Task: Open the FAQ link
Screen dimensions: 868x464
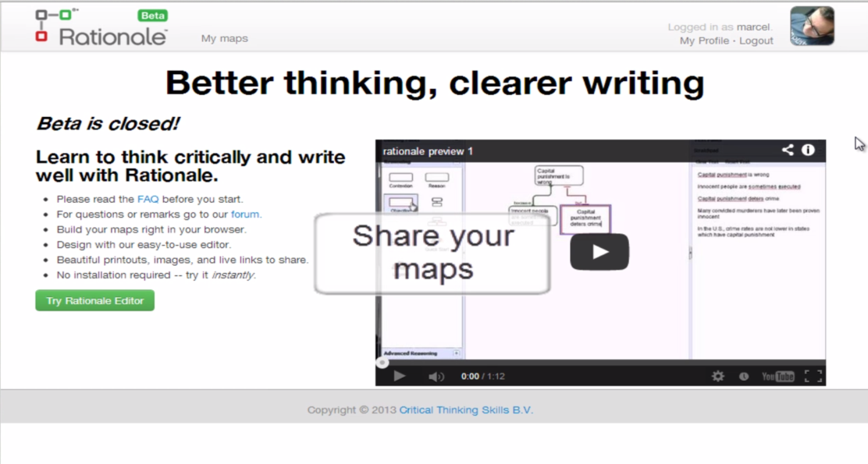Action: pos(148,199)
